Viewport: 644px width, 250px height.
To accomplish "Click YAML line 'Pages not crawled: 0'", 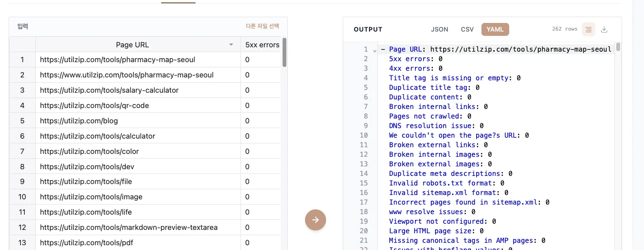I will (430, 116).
